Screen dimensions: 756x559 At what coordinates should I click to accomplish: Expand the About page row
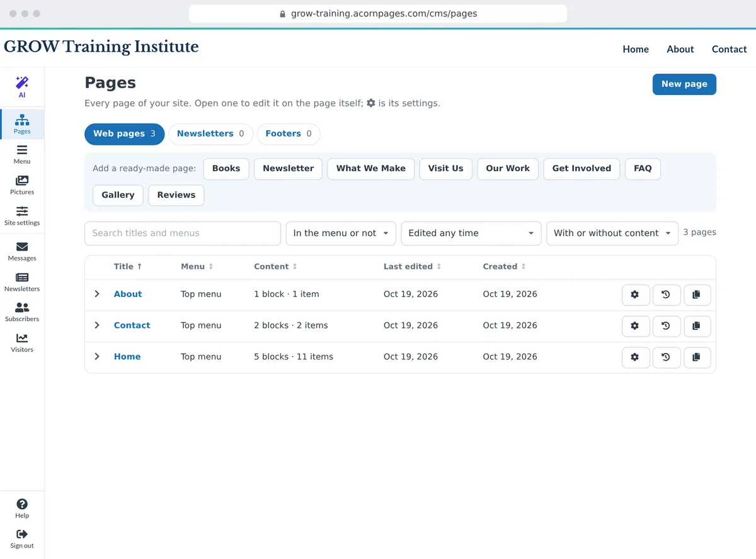97,294
